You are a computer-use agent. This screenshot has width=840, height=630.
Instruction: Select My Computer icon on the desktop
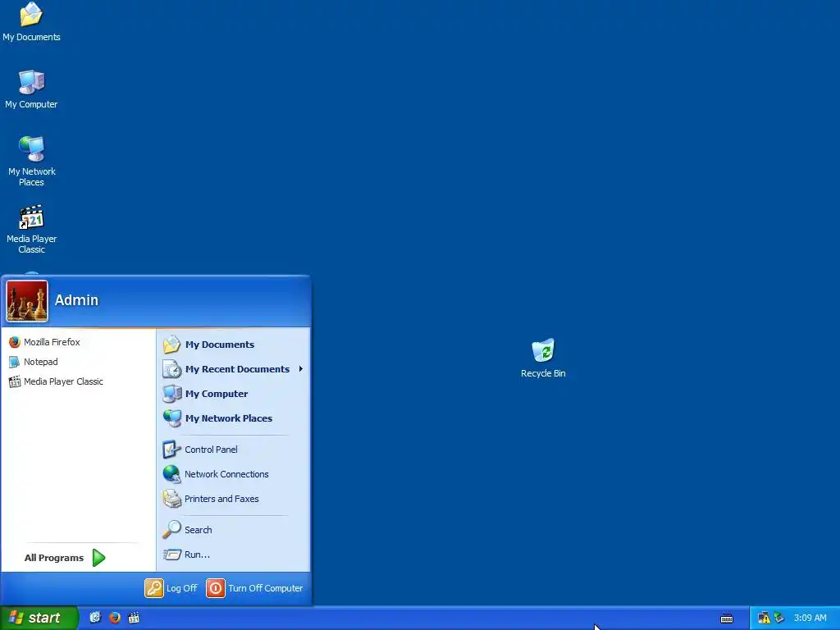31,89
